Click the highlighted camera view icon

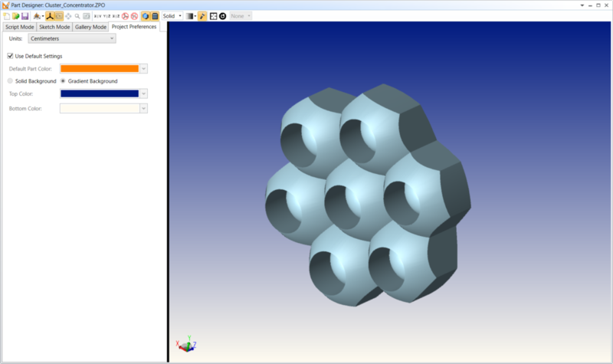(59, 16)
